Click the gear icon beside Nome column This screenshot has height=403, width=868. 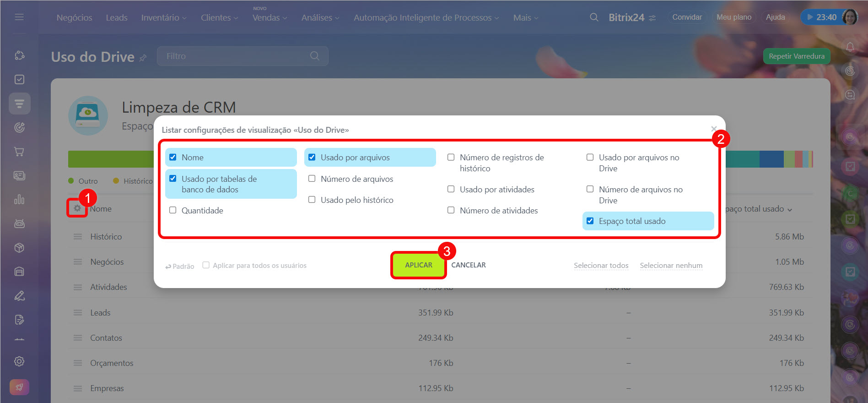tap(77, 208)
